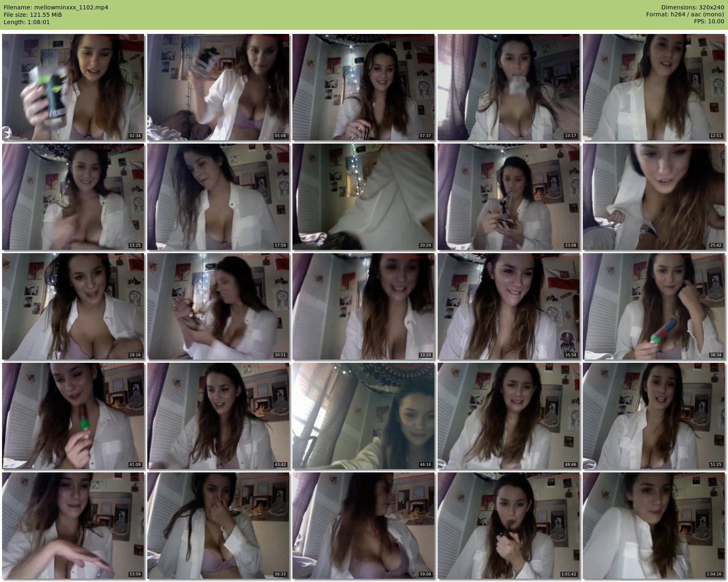Viewport: 728px width, 582px height.
Task: Select the frame marked 23:08
Action: [x=508, y=197]
